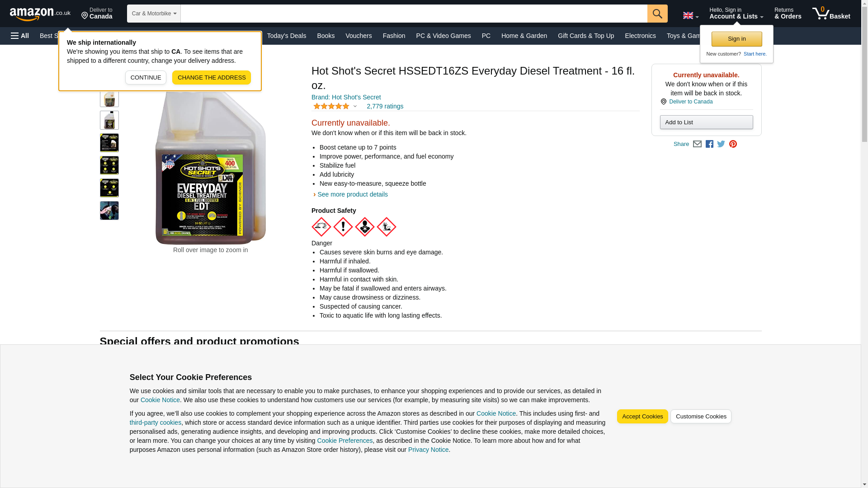Focus the Amazon search input field
Viewport: 868px width, 488px height.
click(414, 14)
